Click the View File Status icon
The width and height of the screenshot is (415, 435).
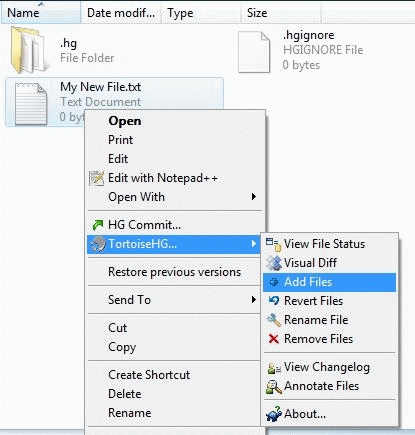click(x=274, y=244)
